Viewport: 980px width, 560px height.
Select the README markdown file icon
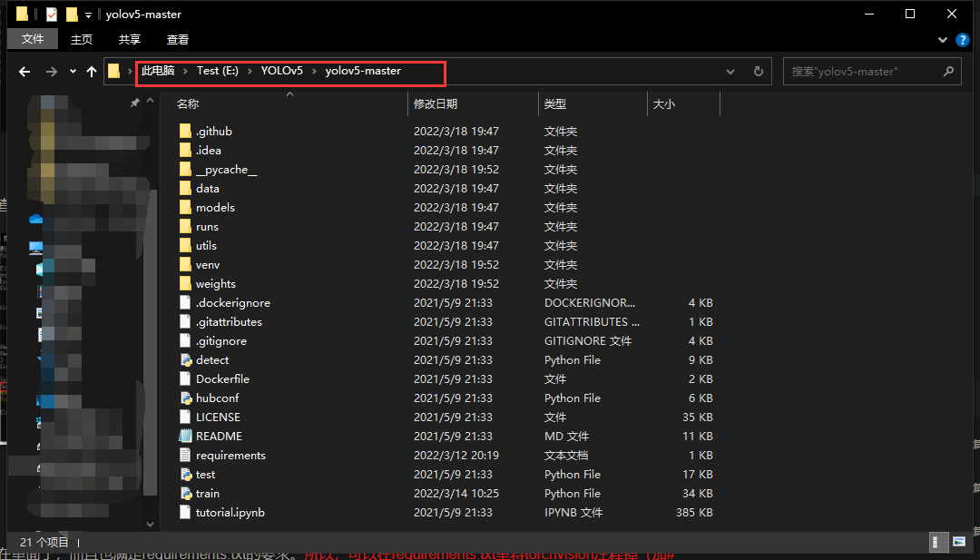pyautogui.click(x=185, y=437)
